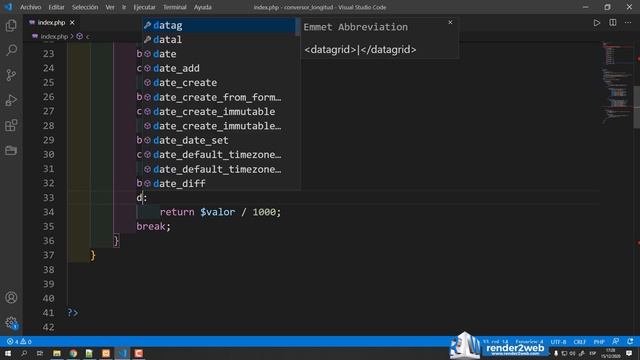This screenshot has height=360, width=640.
Task: Open the Ejecutar menu
Action: click(144, 7)
